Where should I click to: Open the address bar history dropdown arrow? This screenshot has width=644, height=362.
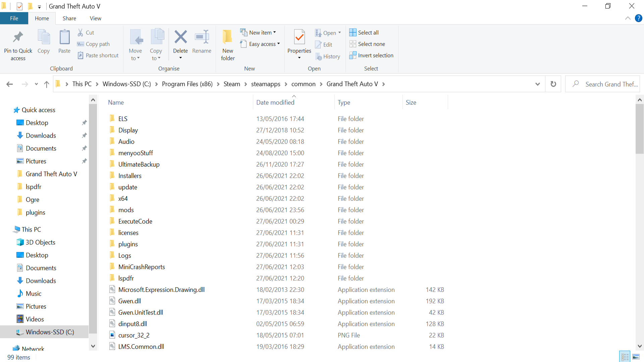pyautogui.click(x=537, y=84)
